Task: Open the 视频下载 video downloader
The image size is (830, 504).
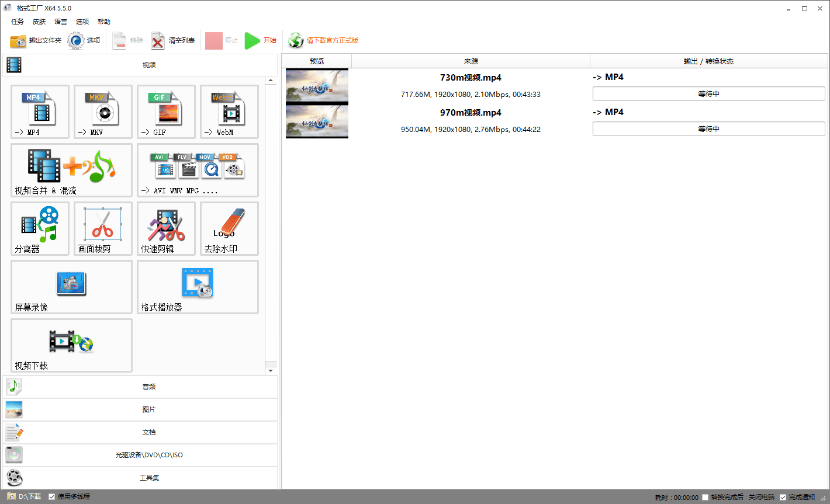Action: coord(71,345)
